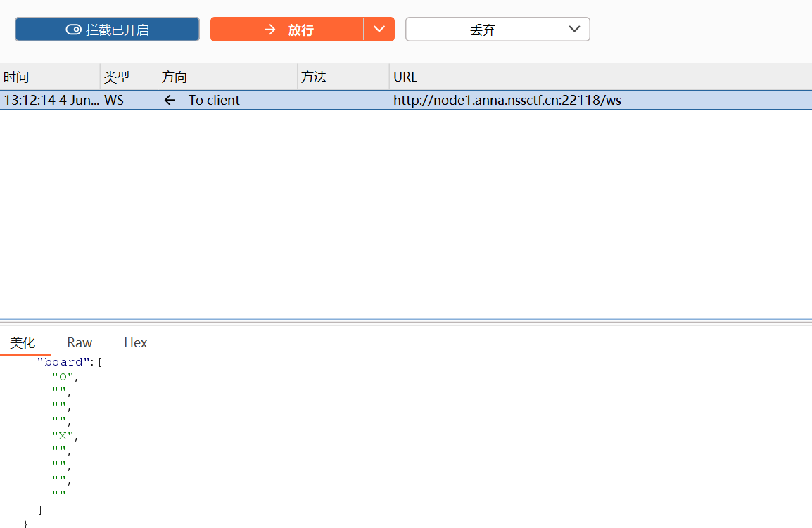Image resolution: width=812 pixels, height=528 pixels.
Task: Click the To client direction text
Action: click(x=214, y=100)
